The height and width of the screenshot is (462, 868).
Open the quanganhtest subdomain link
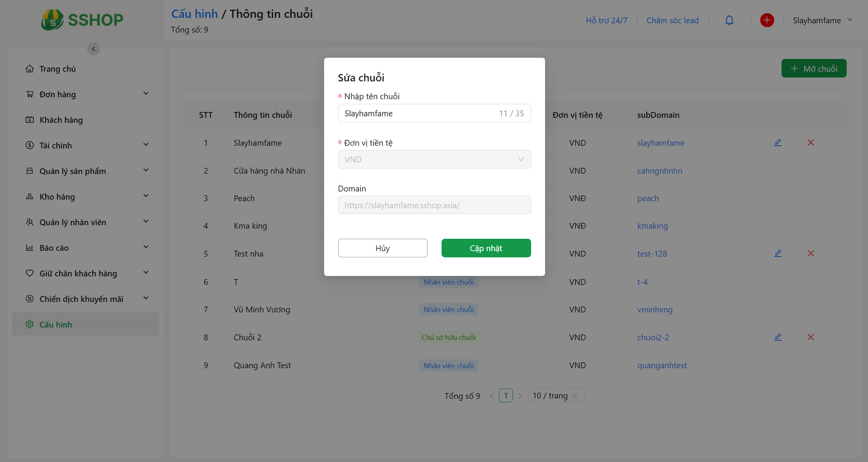(662, 365)
